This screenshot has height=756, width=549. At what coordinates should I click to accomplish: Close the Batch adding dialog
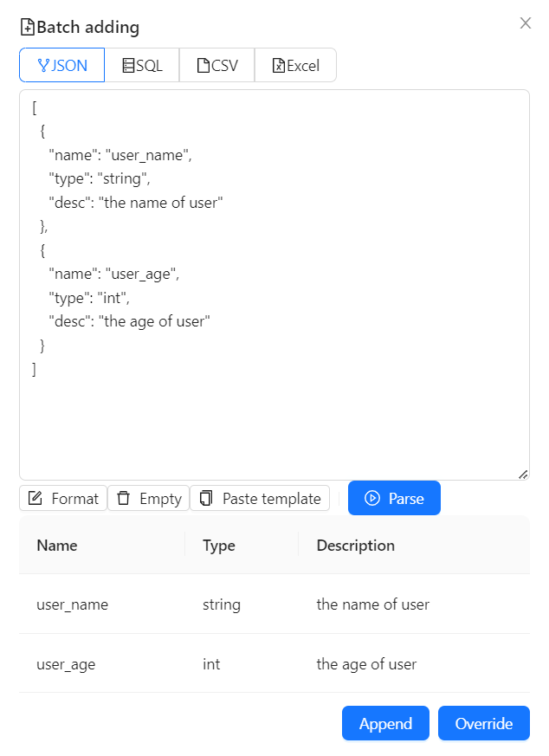click(525, 23)
